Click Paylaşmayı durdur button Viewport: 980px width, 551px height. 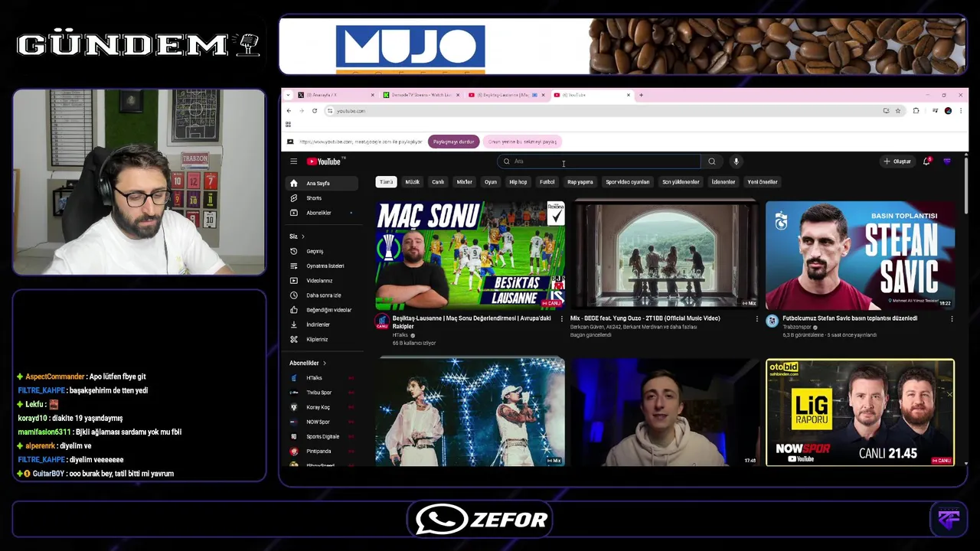[x=454, y=142]
